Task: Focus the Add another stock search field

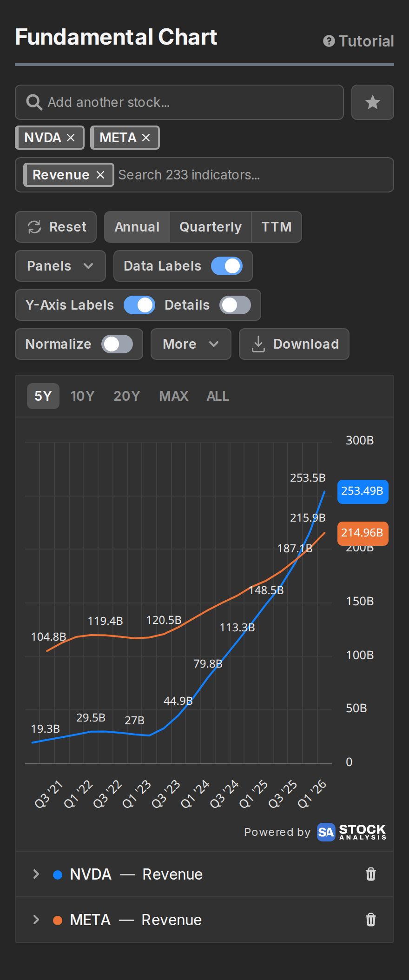Action: [x=179, y=102]
